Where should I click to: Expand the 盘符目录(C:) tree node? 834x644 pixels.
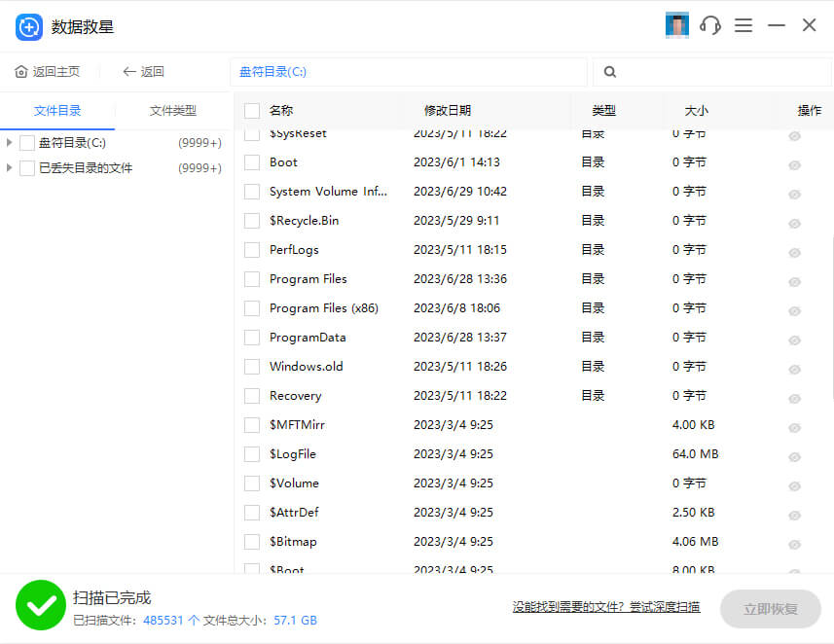coord(10,143)
